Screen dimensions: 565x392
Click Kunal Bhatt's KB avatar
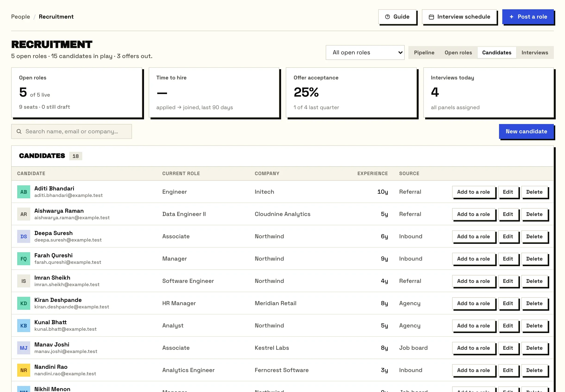(x=24, y=326)
